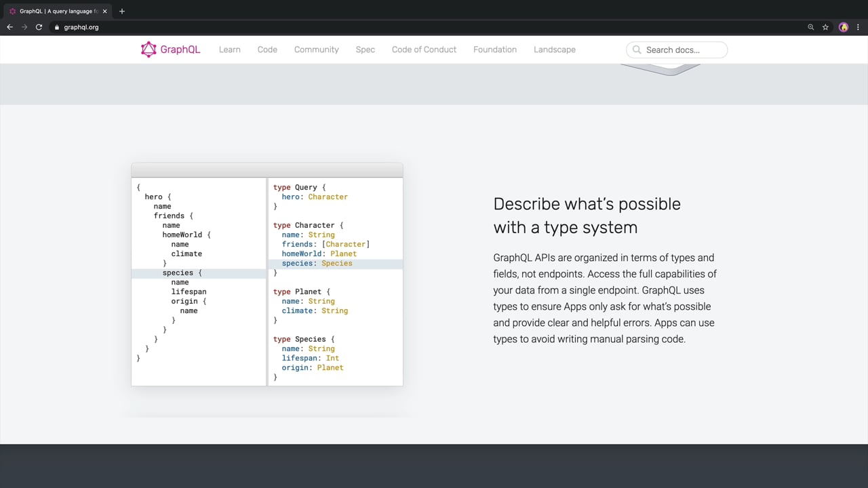Bookmark this page with the star icon
The image size is (868, 488).
(x=825, y=27)
